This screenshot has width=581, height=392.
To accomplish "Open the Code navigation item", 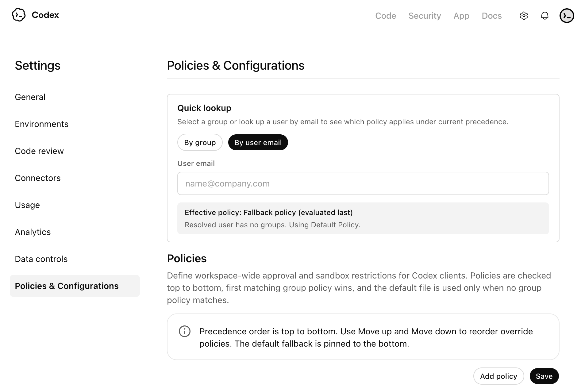I will tap(386, 16).
